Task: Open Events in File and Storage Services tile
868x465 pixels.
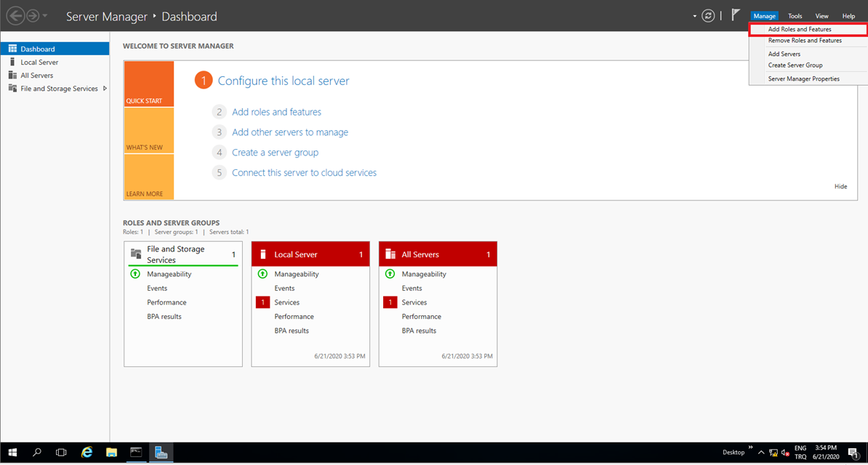Action: click(x=157, y=288)
